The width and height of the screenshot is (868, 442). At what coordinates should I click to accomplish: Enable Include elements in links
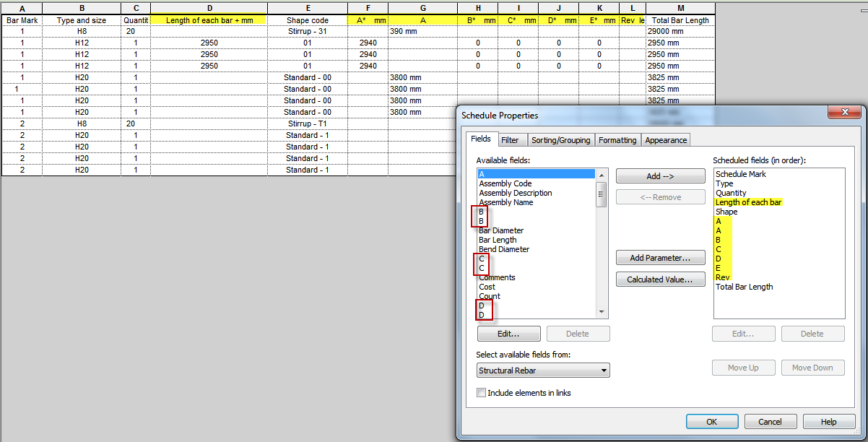coord(481,392)
